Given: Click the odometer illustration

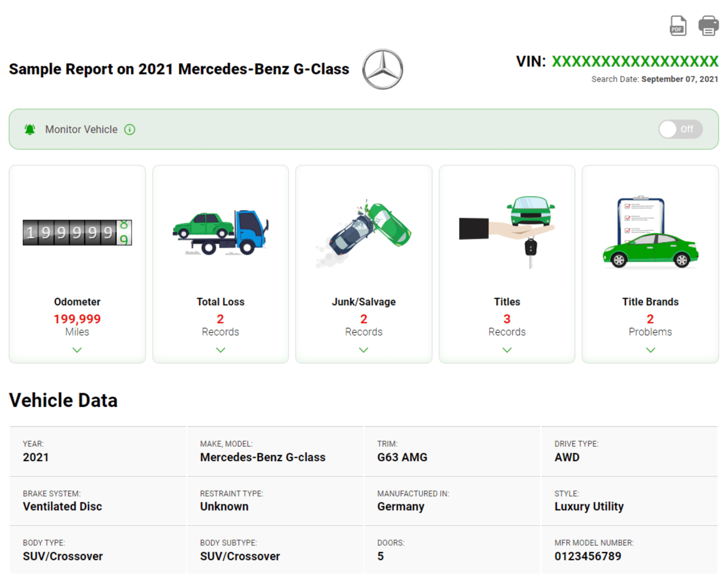Looking at the screenshot, I should pyautogui.click(x=77, y=233).
